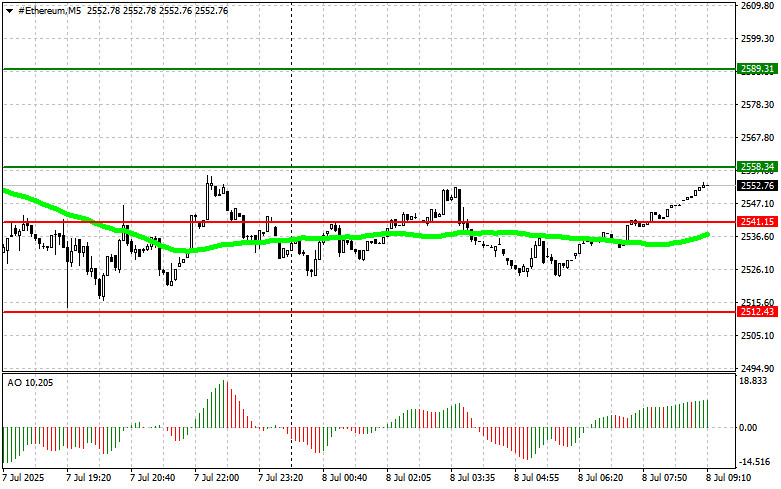The image size is (781, 489).
Task: Select the 7 Jul 22:00 time label
Action: pos(216,478)
